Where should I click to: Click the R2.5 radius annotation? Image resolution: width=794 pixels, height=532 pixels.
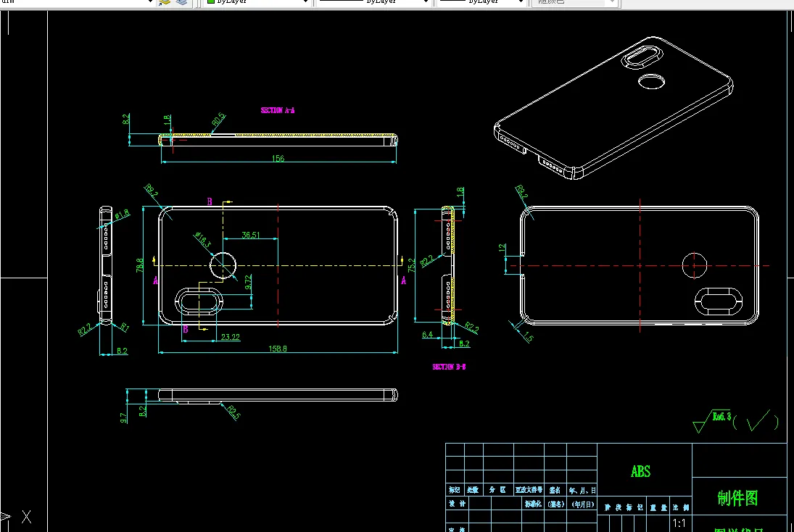(x=233, y=412)
